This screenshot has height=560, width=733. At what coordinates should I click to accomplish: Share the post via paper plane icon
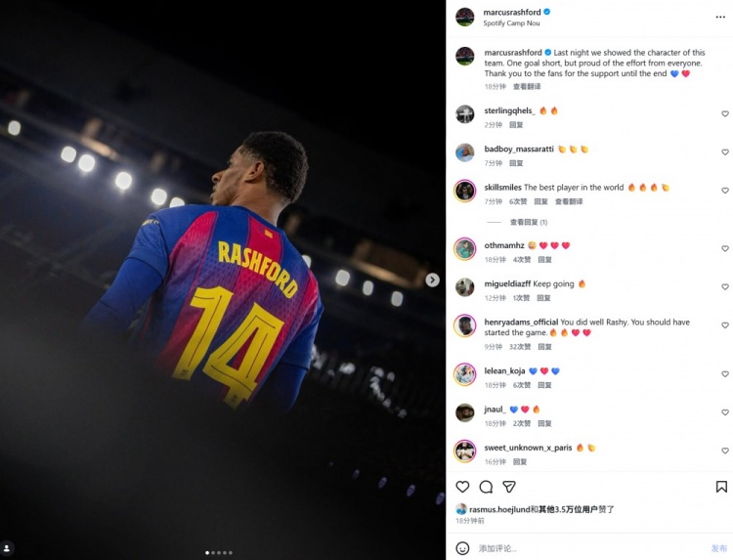509,487
